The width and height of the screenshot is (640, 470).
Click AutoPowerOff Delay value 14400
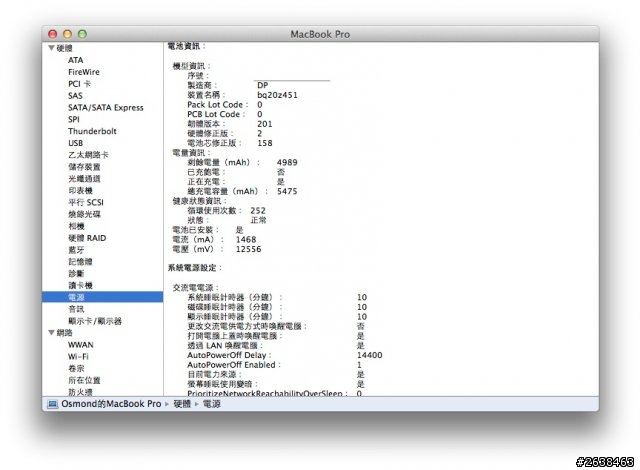pyautogui.click(x=369, y=355)
